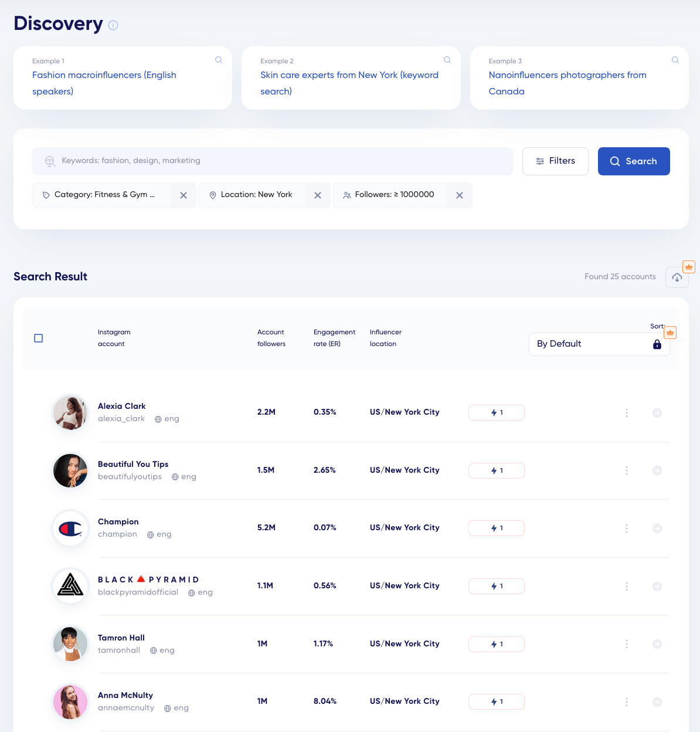Click the premium crown badge near Found 25 accounts

(x=688, y=266)
